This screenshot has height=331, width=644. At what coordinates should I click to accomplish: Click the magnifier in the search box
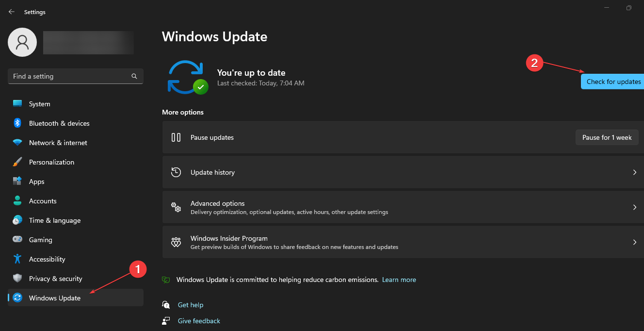click(x=134, y=76)
